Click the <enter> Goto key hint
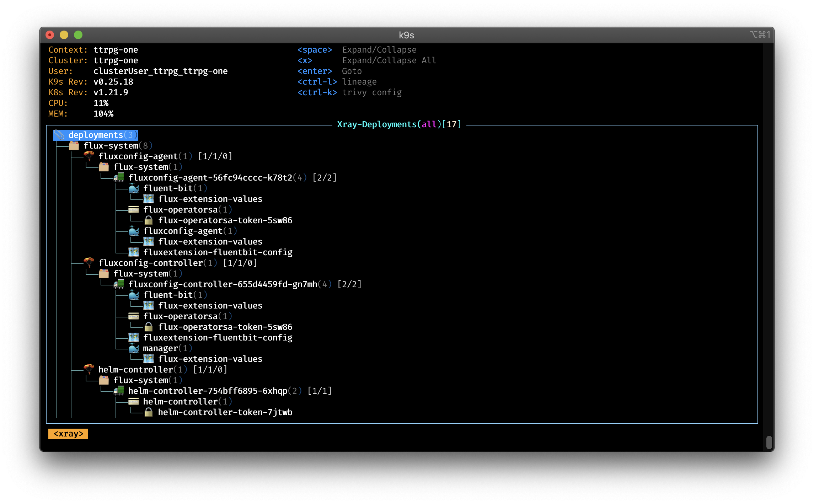 330,71
